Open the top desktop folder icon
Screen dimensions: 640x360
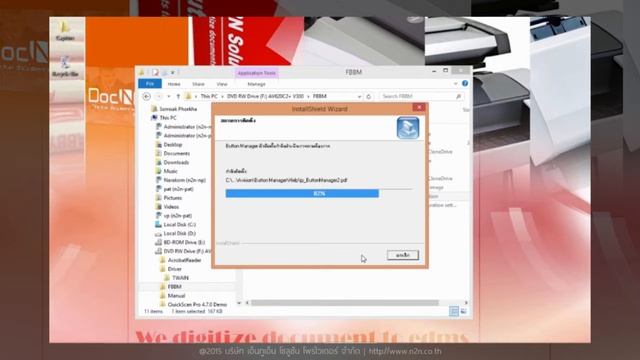65,31
